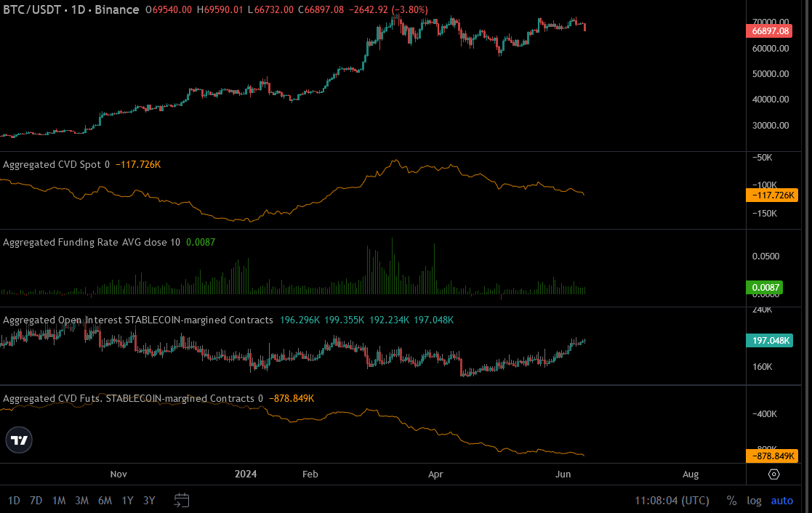Viewport: 812px width, 513px height.
Task: Click the orange -878.849K axis label
Action: (771, 456)
